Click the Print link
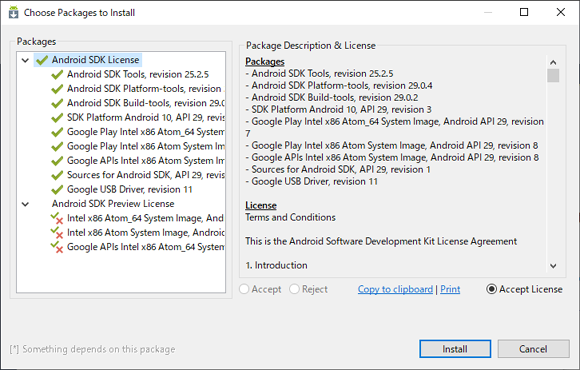This screenshot has height=370, width=580. [450, 289]
